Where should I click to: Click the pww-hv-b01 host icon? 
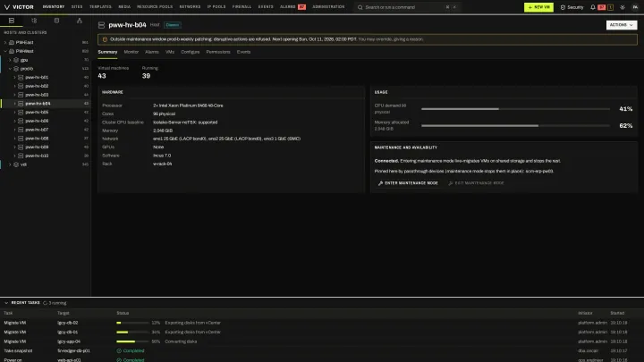click(21, 77)
